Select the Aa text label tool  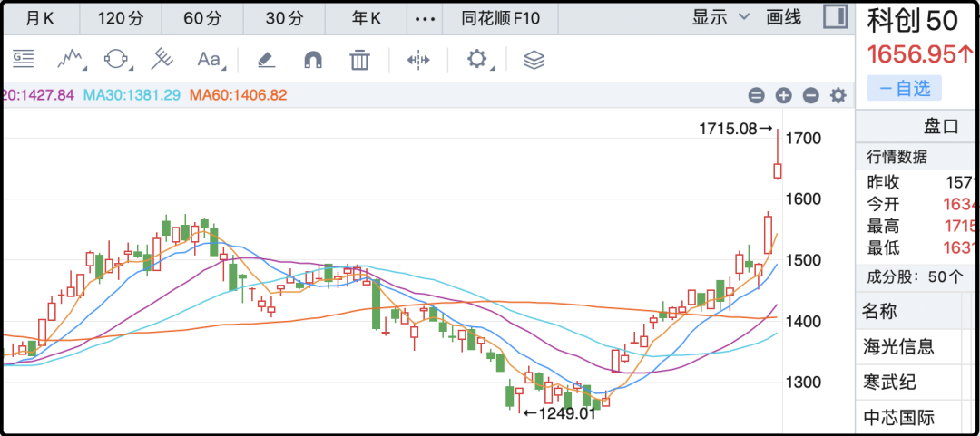pyautogui.click(x=210, y=59)
